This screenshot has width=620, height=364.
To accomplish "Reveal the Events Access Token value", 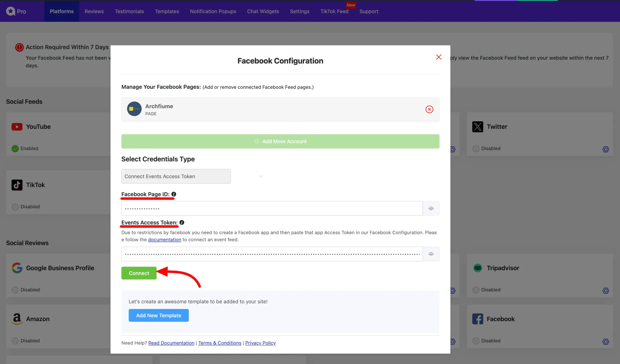I will [431, 254].
